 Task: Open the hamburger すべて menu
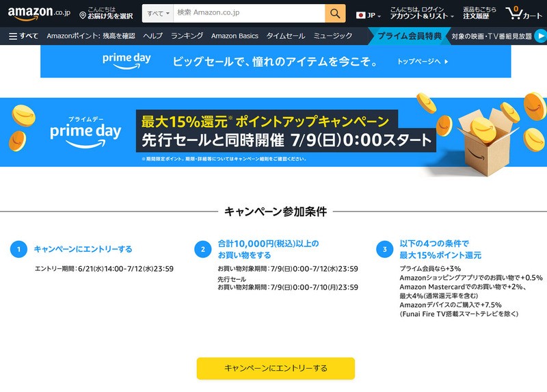[x=23, y=36]
